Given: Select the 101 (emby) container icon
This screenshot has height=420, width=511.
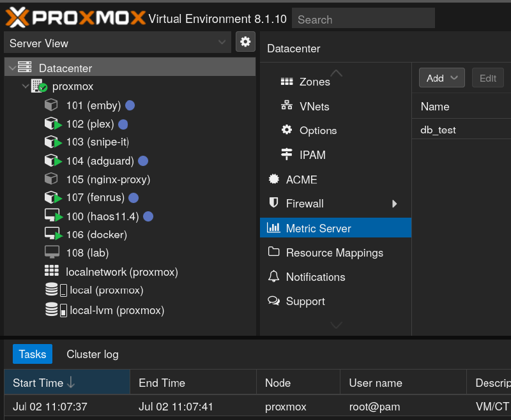Looking at the screenshot, I should [51, 105].
